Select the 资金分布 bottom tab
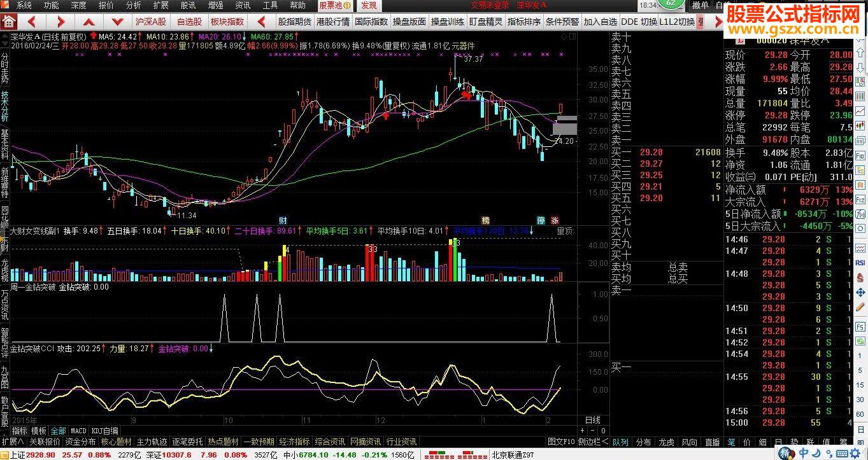868x460 pixels. click(80, 442)
